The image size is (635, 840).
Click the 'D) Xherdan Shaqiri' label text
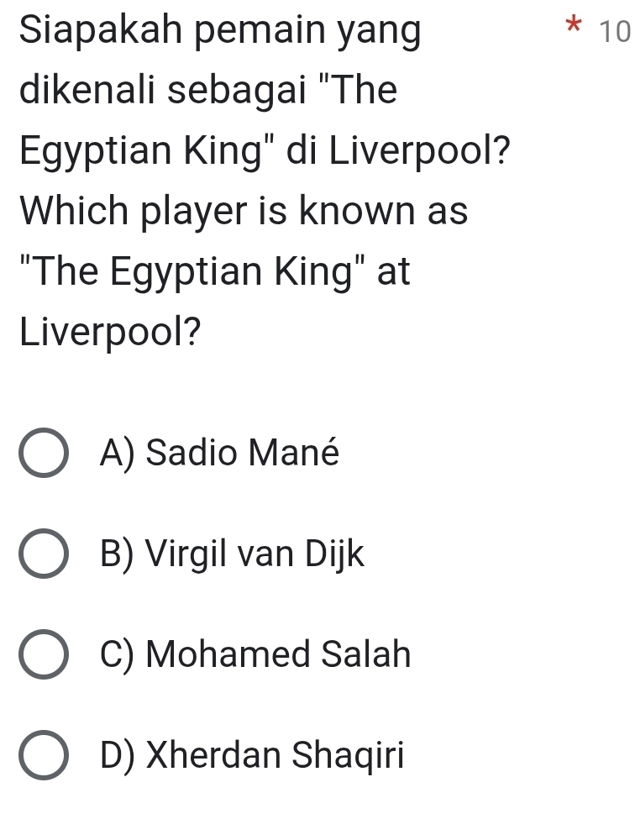tap(252, 755)
